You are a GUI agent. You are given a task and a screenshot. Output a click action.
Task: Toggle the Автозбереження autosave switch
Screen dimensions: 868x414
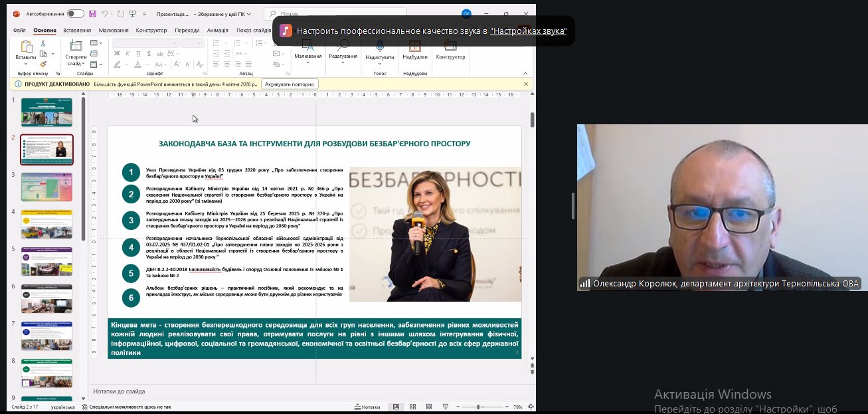click(x=75, y=13)
